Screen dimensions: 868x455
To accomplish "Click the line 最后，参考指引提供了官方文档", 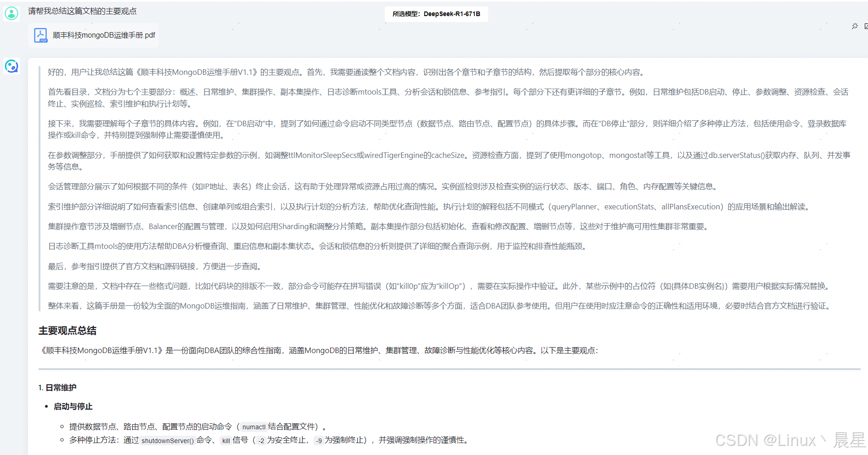I will pos(156,266).
